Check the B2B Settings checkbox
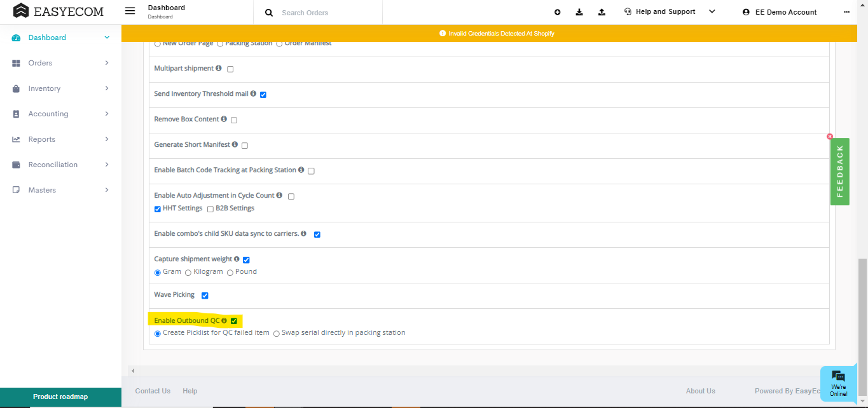 coord(210,209)
